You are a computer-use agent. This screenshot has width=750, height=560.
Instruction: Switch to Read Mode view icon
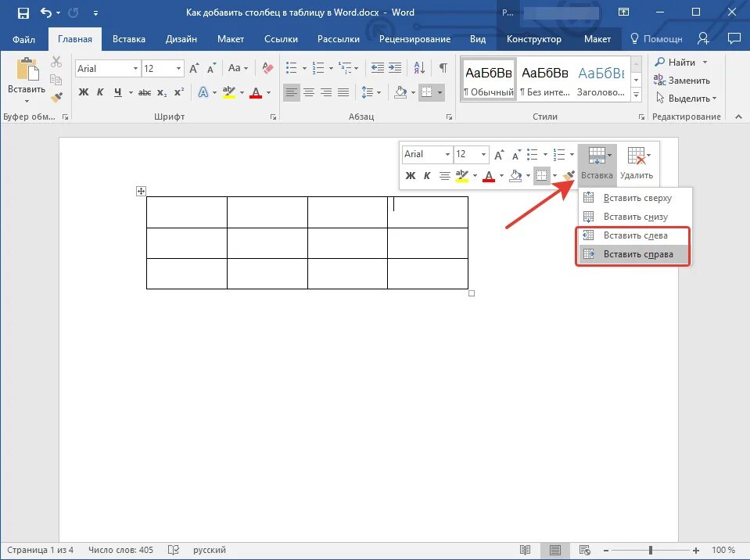(x=526, y=550)
